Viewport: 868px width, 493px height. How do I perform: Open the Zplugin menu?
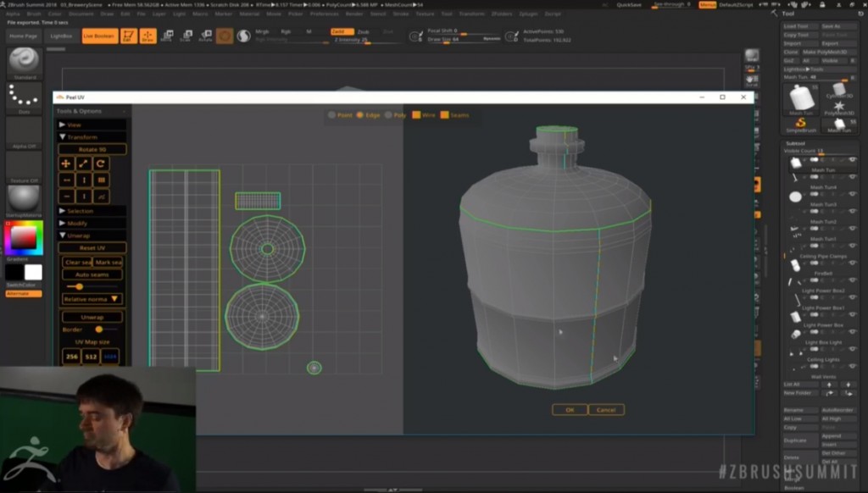[527, 14]
